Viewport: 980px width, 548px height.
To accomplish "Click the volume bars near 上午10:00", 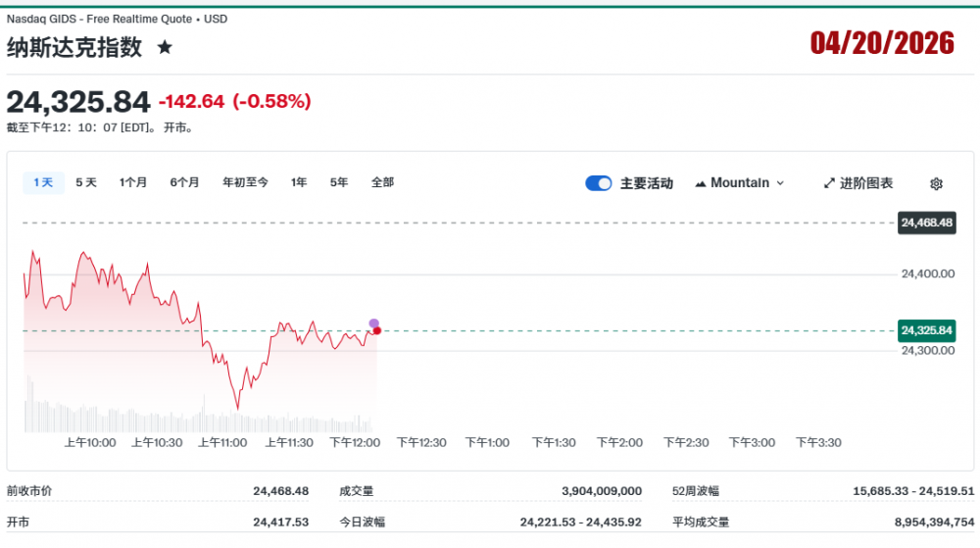I will coord(88,417).
